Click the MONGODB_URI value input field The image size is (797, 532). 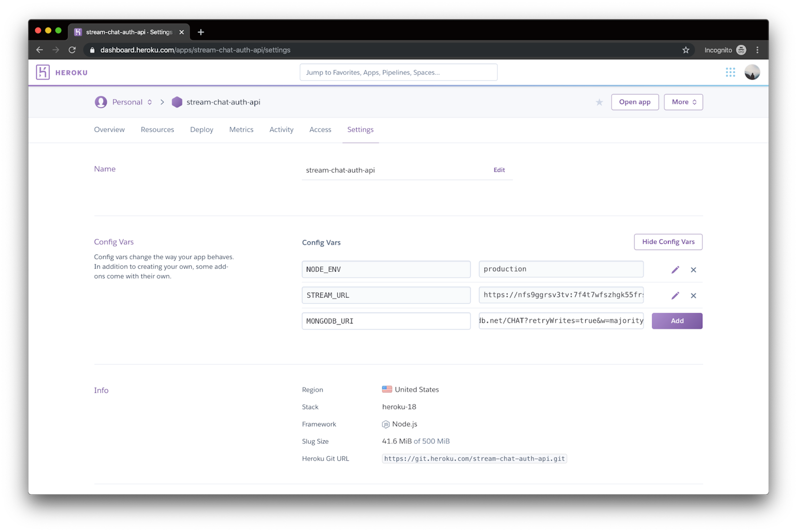[x=561, y=320]
